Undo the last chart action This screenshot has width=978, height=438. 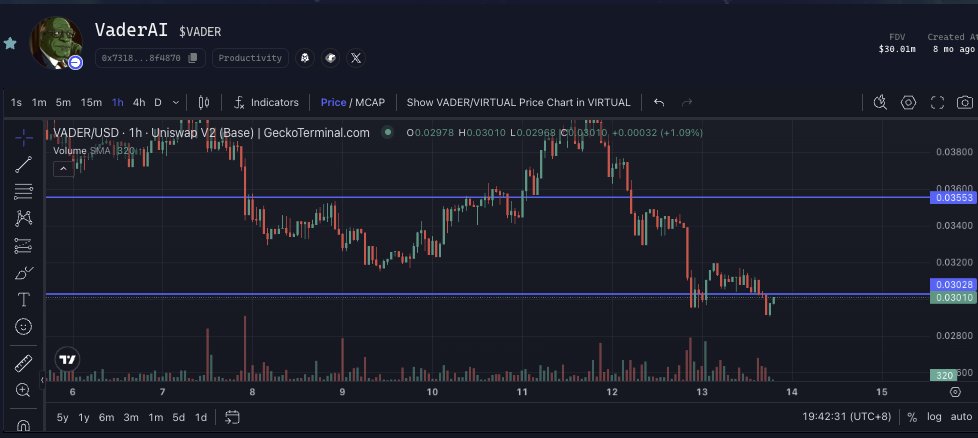[659, 102]
